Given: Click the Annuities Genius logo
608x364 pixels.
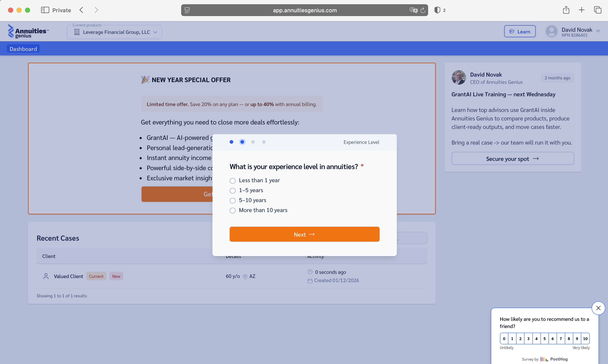Looking at the screenshot, I should (x=28, y=31).
